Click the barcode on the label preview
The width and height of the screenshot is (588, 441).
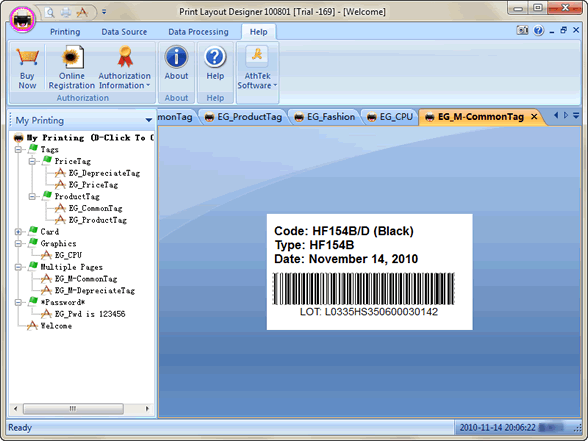coord(363,289)
